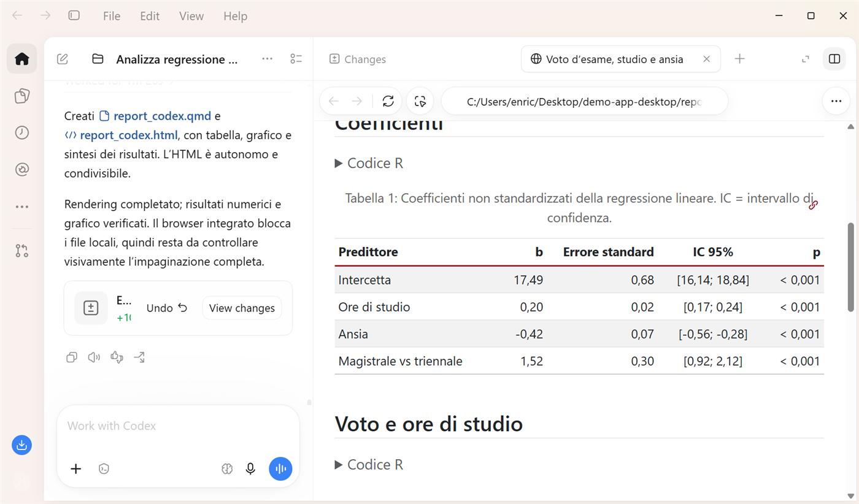Click the blue download update button
This screenshot has height=504, width=859.
[22, 445]
